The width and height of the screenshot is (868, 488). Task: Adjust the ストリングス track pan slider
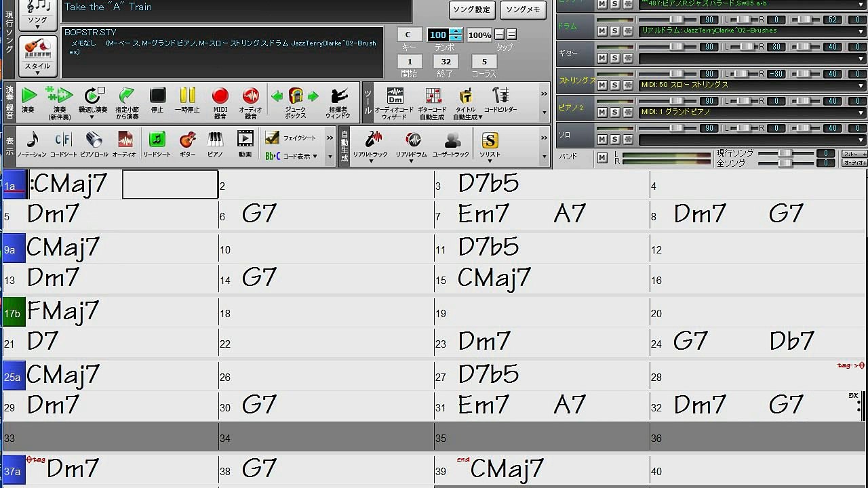coord(743,74)
